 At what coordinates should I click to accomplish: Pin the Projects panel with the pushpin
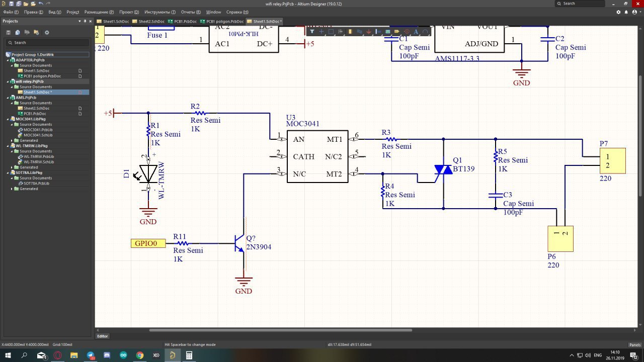pyautogui.click(x=85, y=21)
